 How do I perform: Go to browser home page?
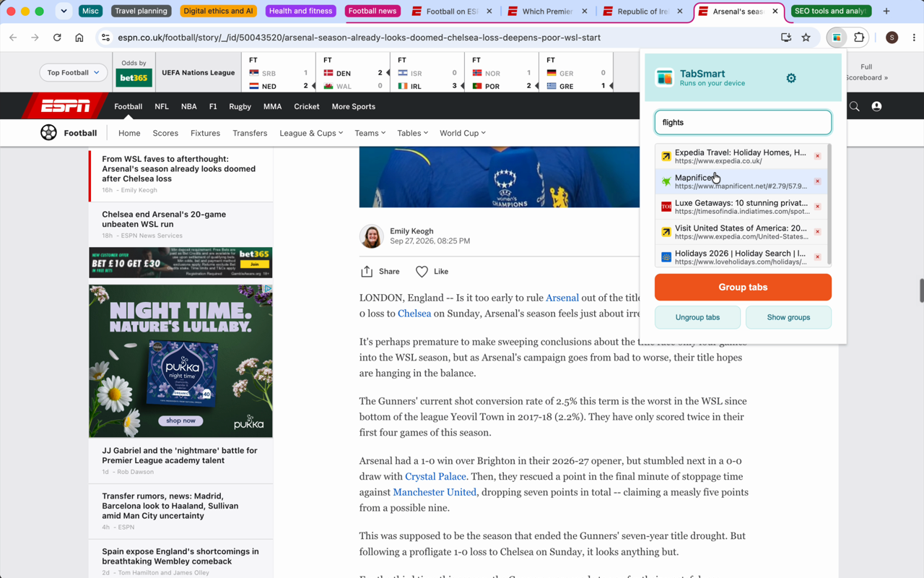point(79,38)
